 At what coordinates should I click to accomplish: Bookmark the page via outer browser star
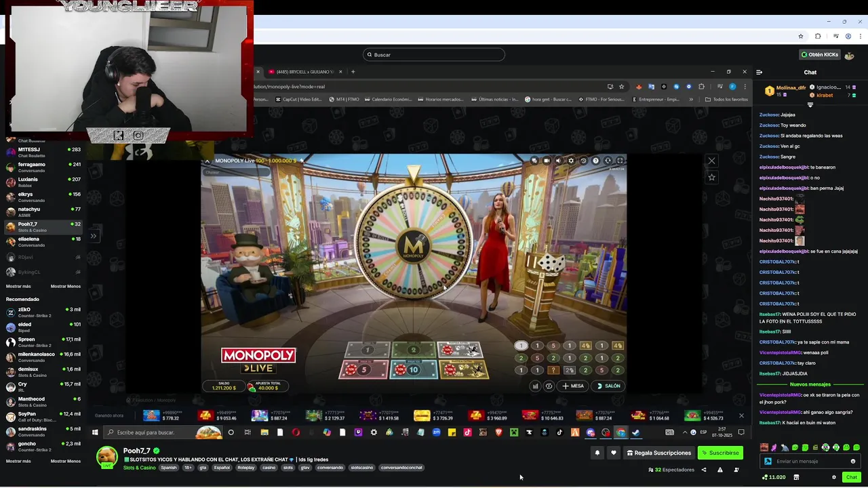(801, 36)
